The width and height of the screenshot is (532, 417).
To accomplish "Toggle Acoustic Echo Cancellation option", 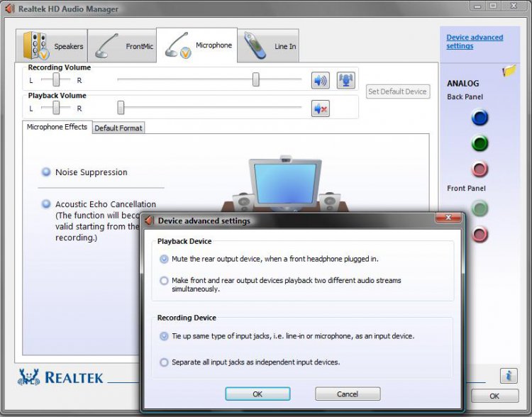I will point(46,204).
